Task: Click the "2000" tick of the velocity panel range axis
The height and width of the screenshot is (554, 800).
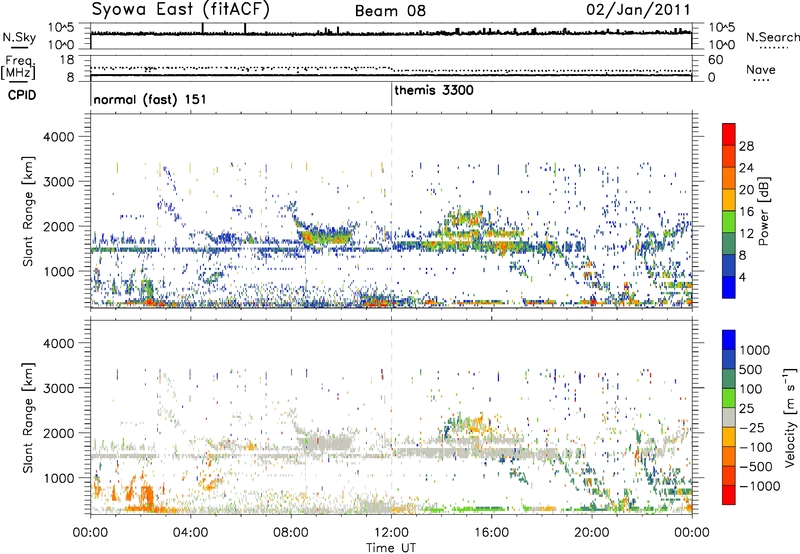Action: point(58,433)
